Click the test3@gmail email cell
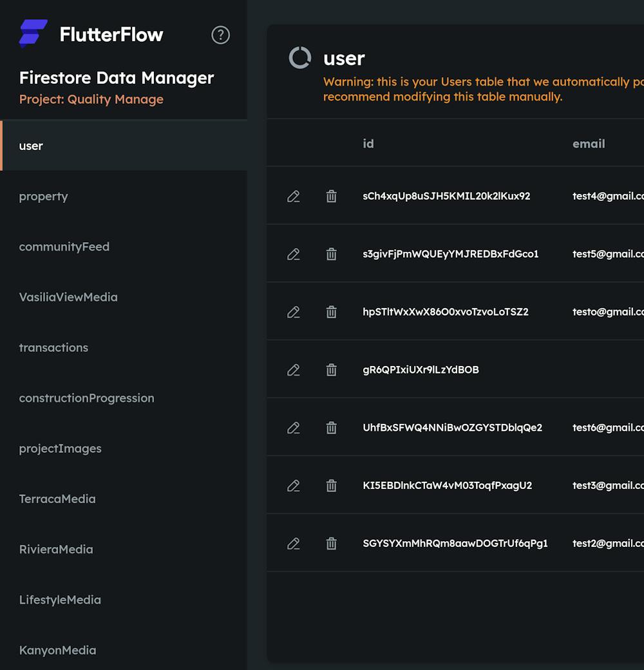The width and height of the screenshot is (644, 670). 608,485
